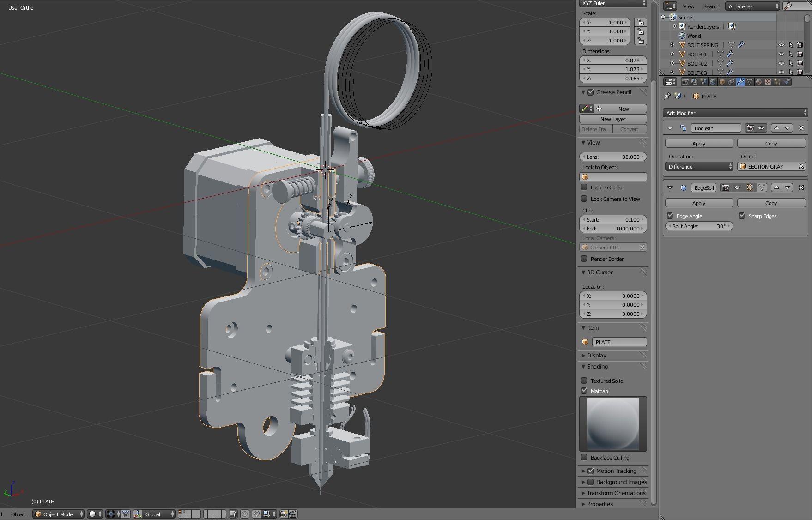Uncheck Sharp Edges checkbox
This screenshot has width=812, height=520.
742,216
